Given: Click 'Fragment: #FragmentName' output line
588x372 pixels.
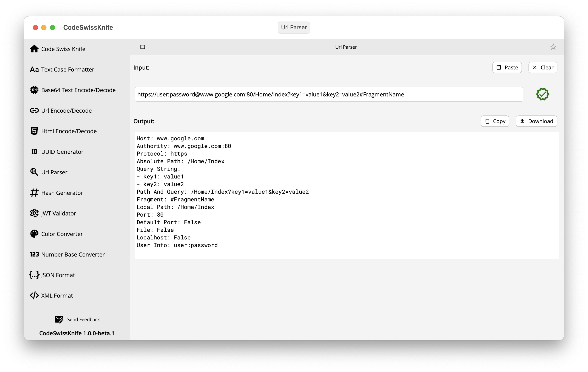Looking at the screenshot, I should (x=175, y=199).
